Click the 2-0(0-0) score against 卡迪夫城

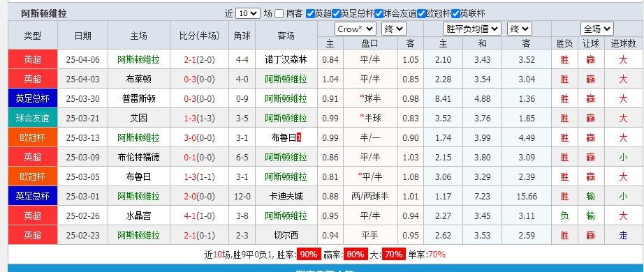[x=200, y=196]
